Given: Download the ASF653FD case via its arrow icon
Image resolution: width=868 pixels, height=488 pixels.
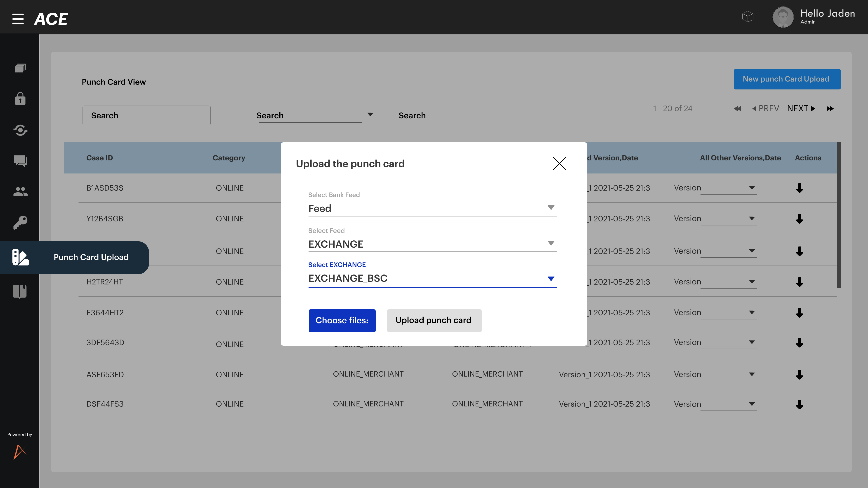Looking at the screenshot, I should 800,374.
